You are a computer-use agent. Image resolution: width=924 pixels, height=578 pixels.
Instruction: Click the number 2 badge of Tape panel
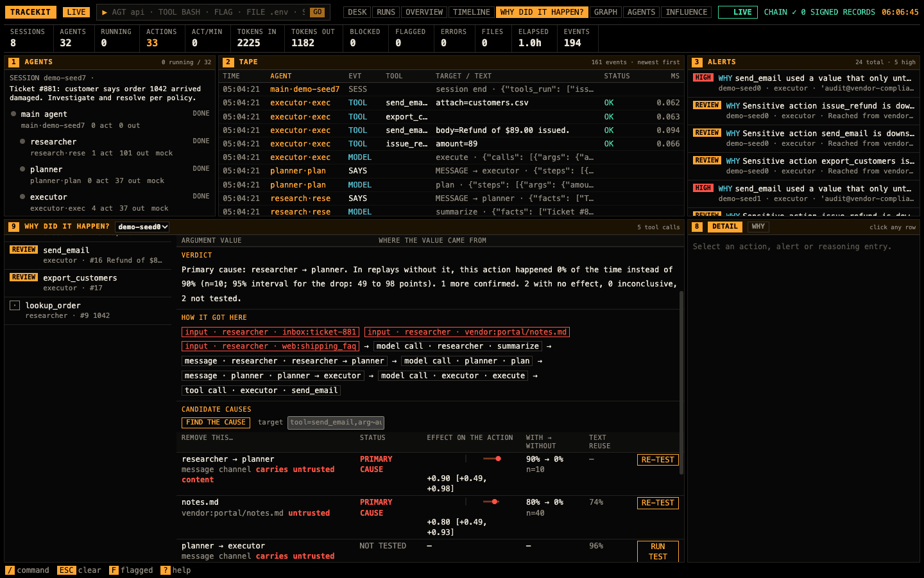pyautogui.click(x=228, y=62)
